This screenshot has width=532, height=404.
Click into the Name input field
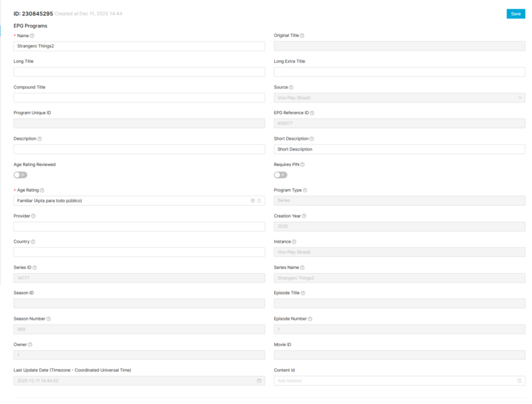[x=138, y=47]
